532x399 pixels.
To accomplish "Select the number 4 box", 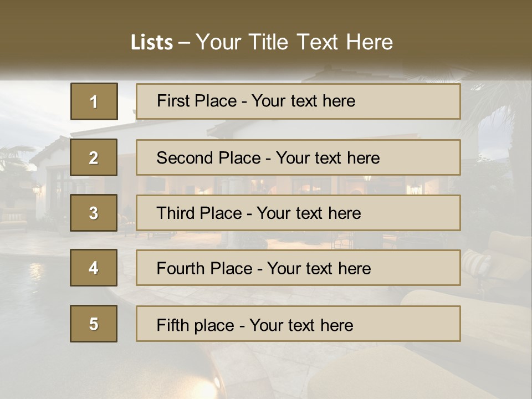I will tap(94, 268).
